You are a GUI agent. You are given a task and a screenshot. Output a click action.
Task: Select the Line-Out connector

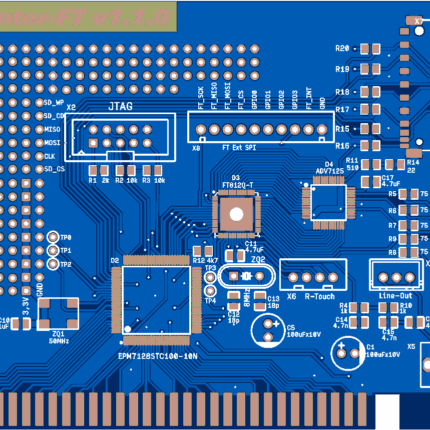(396, 275)
